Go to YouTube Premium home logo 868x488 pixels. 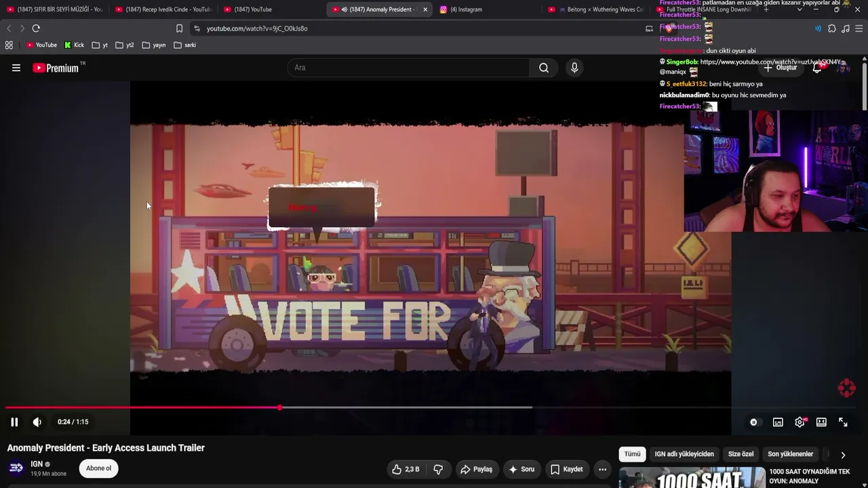pyautogui.click(x=56, y=68)
